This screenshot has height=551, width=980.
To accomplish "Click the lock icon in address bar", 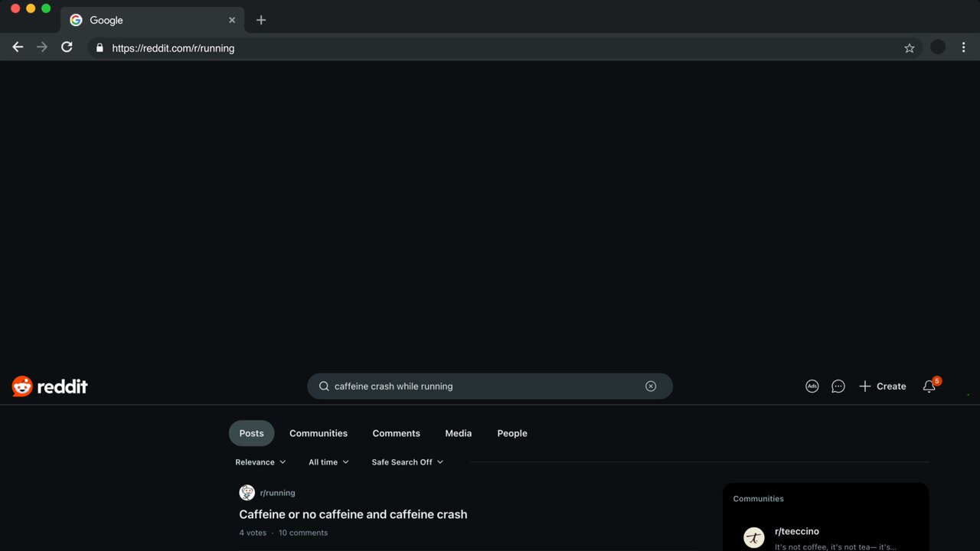I will tap(100, 47).
